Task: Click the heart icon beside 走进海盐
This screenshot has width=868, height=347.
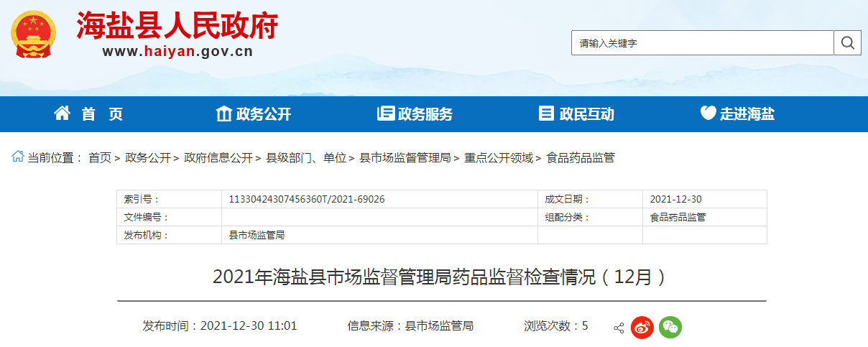Action: tap(708, 113)
